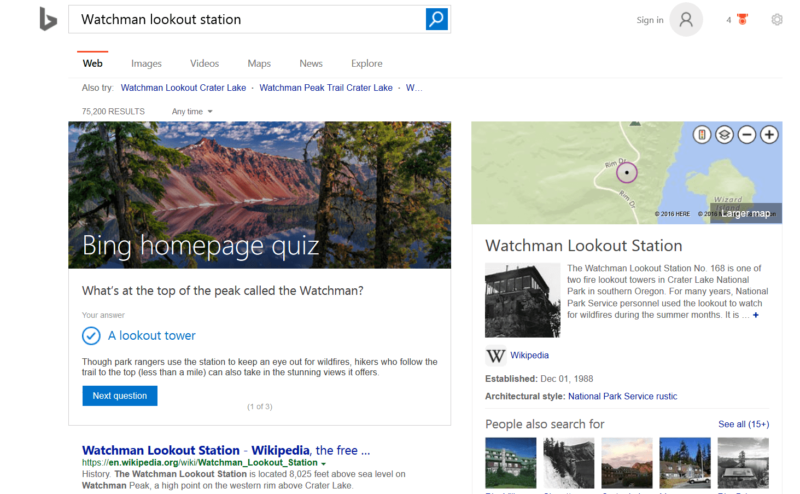The height and width of the screenshot is (494, 800).
Task: Expand the Wikipedia result URL arrow
Action: 323,463
